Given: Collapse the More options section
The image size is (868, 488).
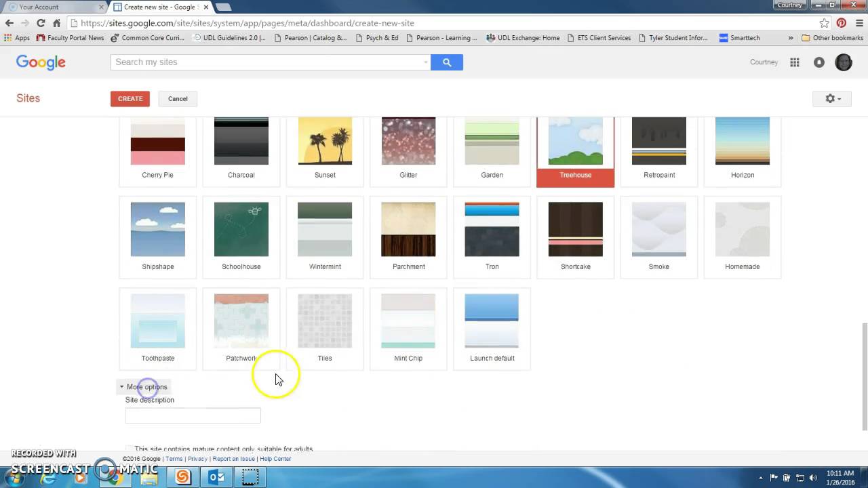Looking at the screenshot, I should 143,387.
